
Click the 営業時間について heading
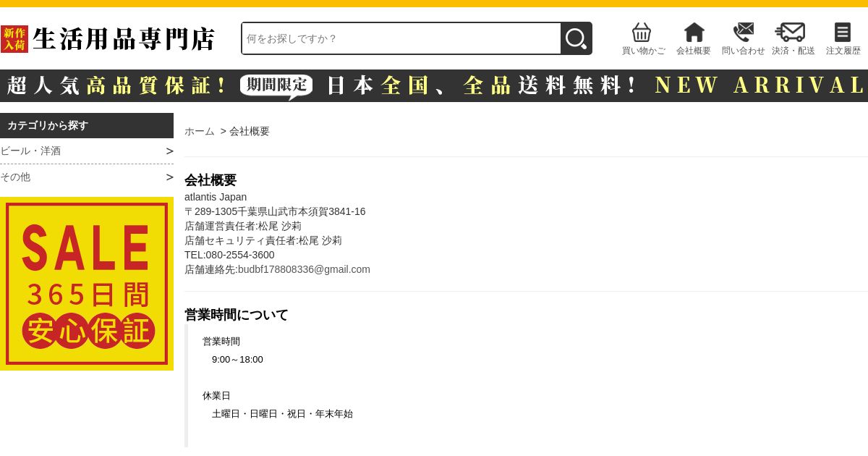[237, 315]
